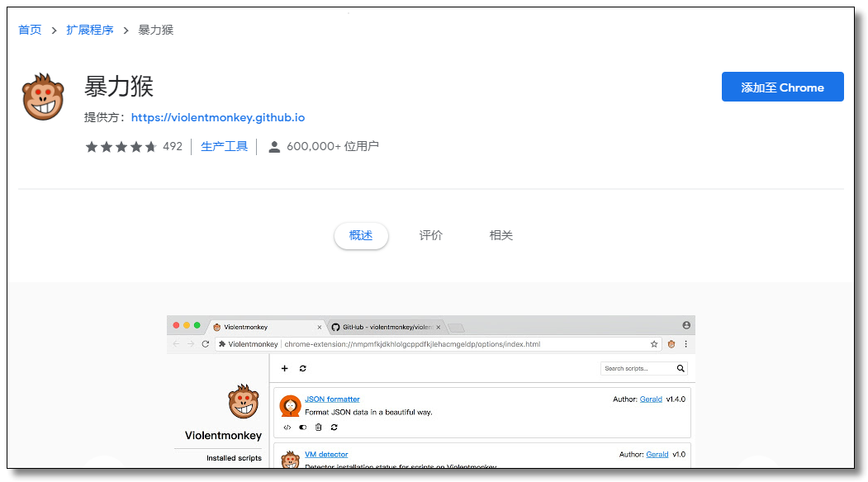Click the forward arrow in preview browser
868x482 pixels.
click(191, 343)
